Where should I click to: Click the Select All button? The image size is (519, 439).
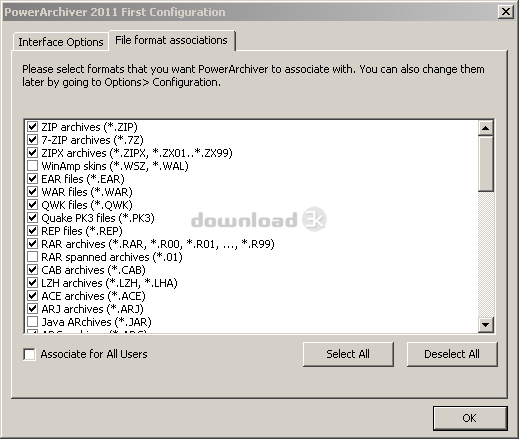[348, 354]
